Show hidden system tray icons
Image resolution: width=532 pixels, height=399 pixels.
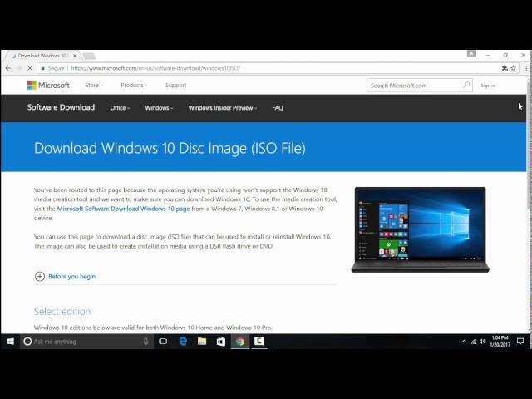coord(464,342)
